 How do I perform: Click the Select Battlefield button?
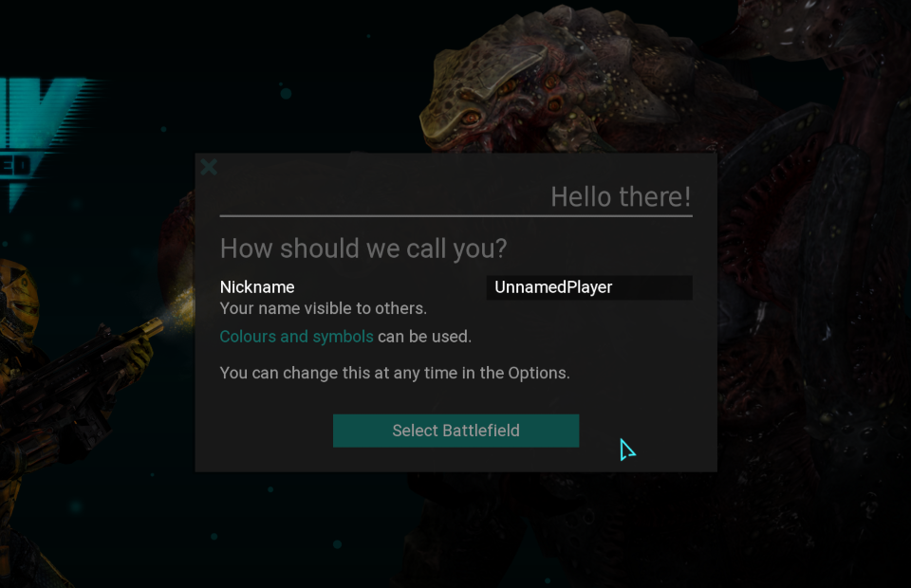[455, 431]
